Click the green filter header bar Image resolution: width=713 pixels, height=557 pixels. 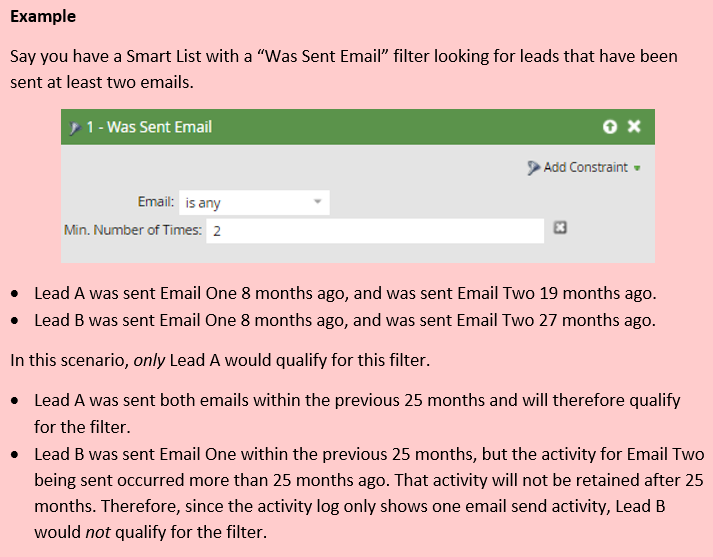click(358, 127)
